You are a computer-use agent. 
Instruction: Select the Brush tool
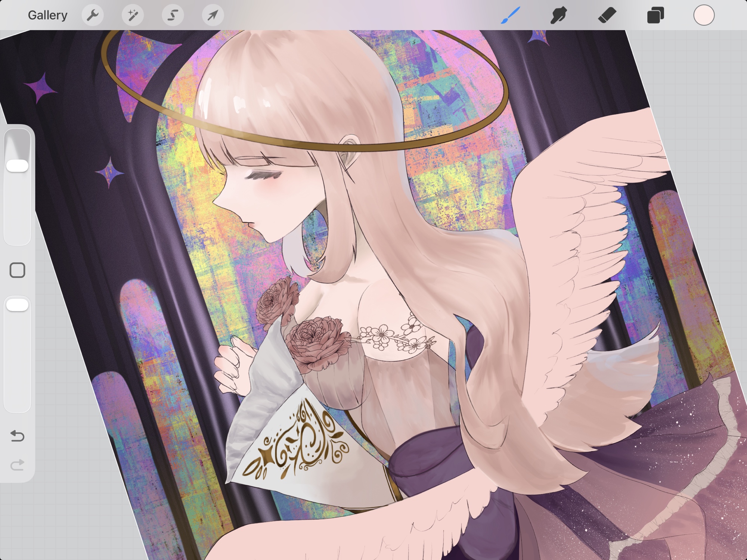click(510, 15)
